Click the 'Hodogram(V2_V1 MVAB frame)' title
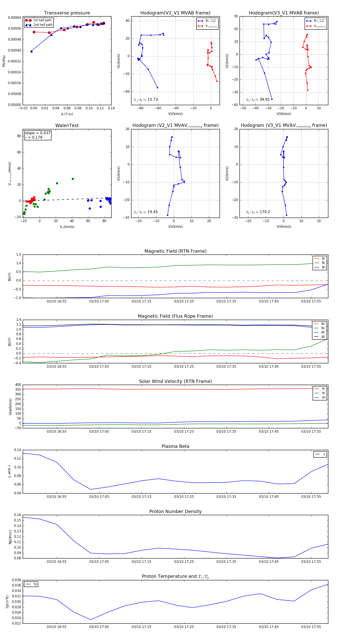 tap(175, 13)
